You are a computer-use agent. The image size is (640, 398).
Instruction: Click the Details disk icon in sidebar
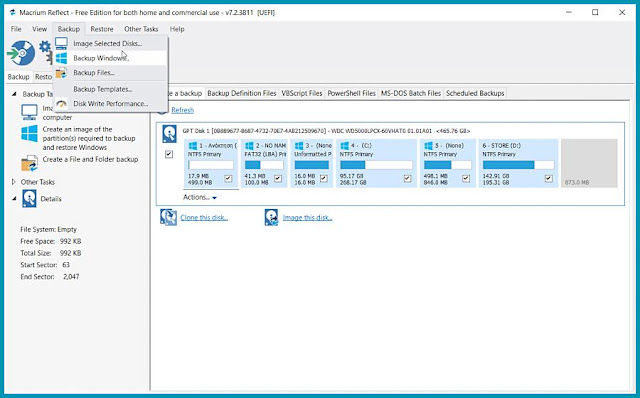(x=29, y=199)
